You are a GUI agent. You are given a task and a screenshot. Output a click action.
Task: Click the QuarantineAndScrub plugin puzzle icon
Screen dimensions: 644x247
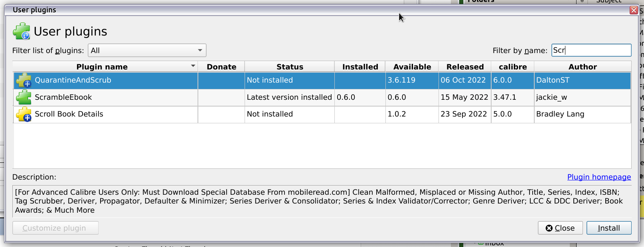coord(24,80)
